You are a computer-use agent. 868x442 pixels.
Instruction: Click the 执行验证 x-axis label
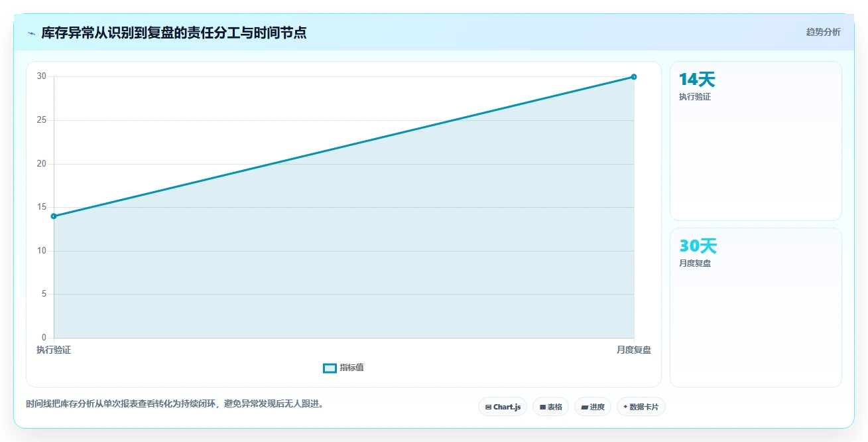click(x=54, y=350)
